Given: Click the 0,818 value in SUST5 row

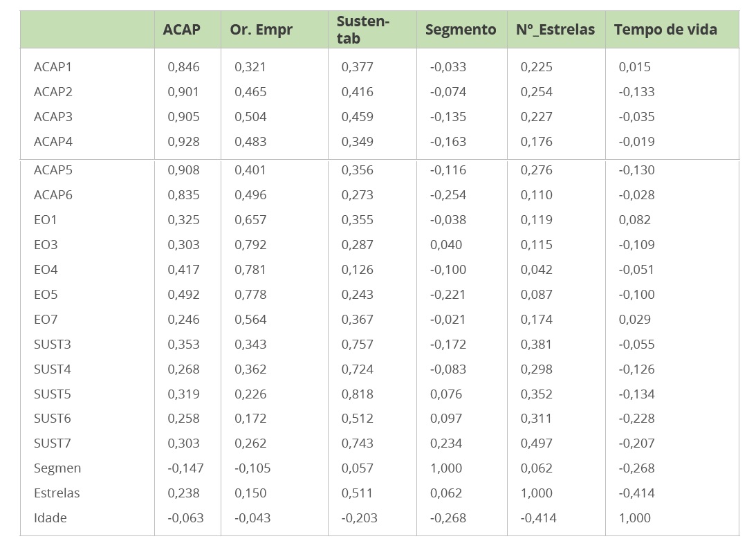Looking at the screenshot, I should tap(357, 394).
